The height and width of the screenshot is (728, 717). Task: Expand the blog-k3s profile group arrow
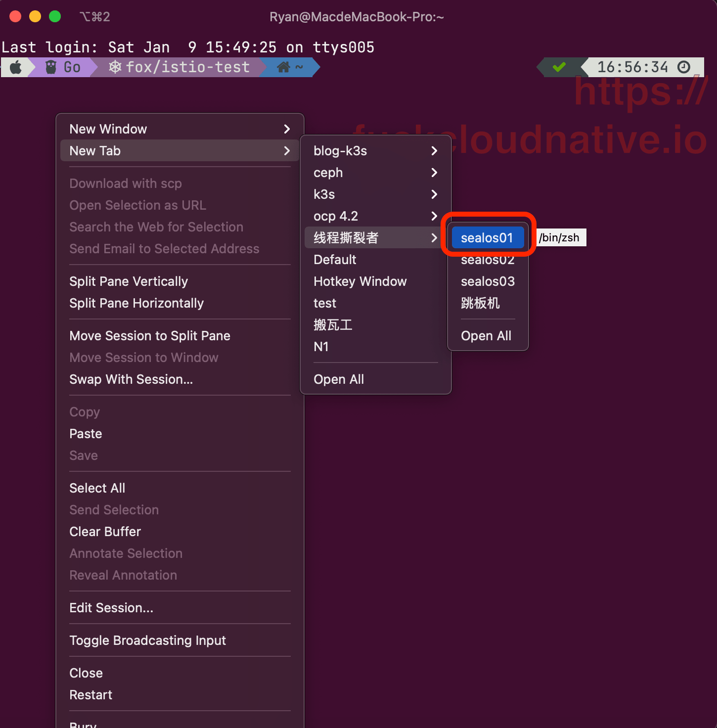pos(434,151)
